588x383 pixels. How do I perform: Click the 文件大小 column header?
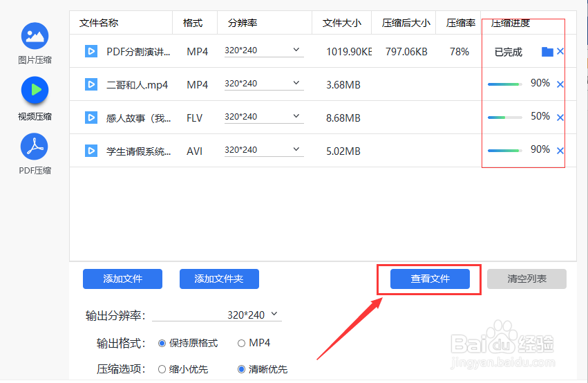coord(342,23)
